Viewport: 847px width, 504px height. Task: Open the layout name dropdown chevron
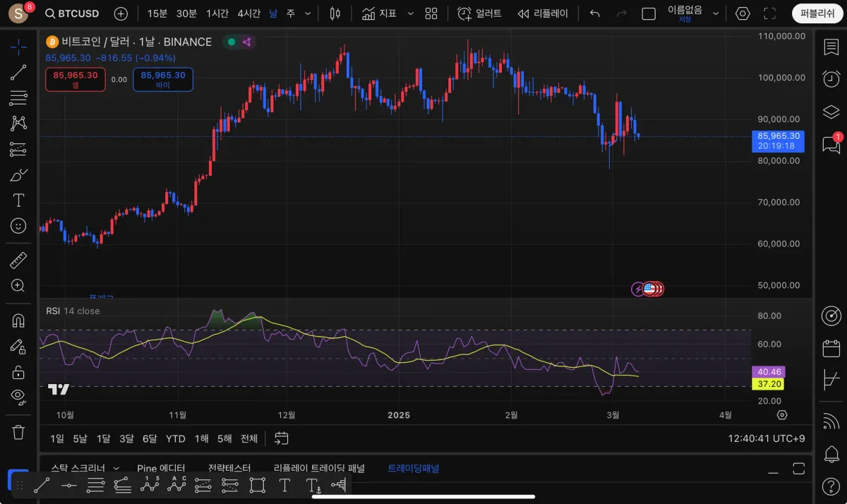716,13
